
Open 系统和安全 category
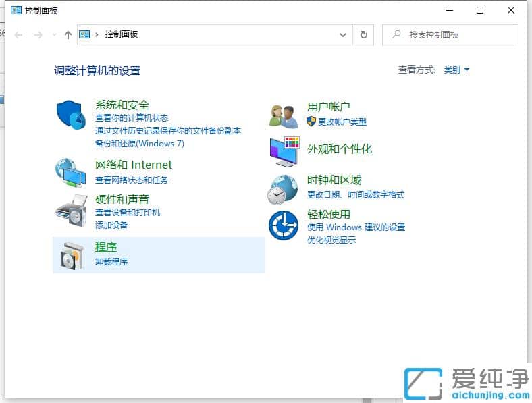[x=122, y=105]
